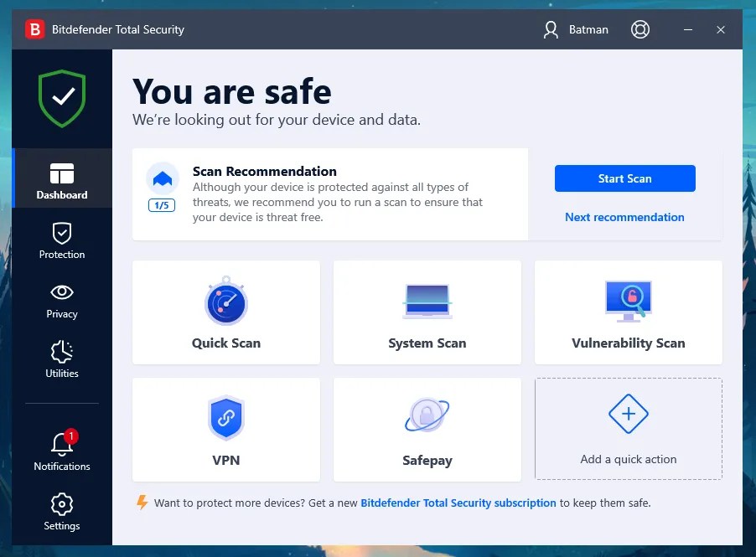Switch to the Dashboard section

point(61,178)
